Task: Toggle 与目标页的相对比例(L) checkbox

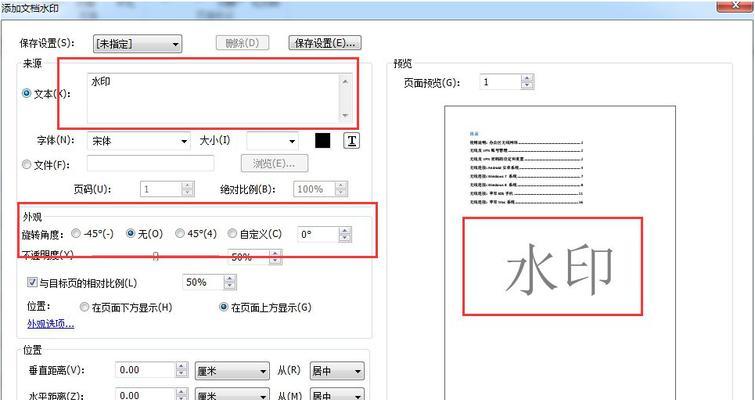Action: click(x=32, y=282)
